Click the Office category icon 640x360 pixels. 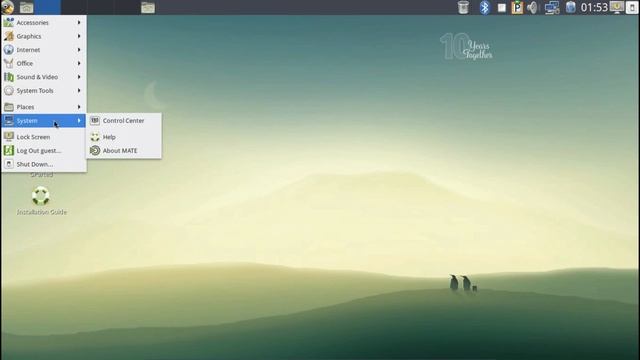click(9, 63)
